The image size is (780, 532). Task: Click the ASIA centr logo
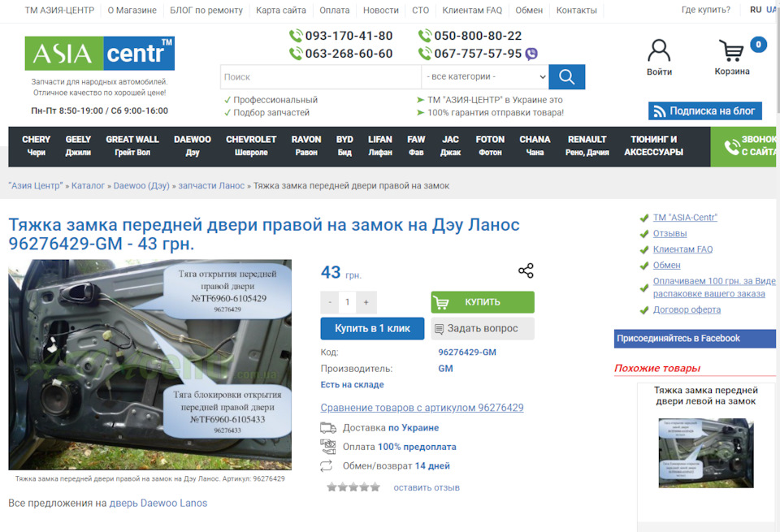(x=99, y=54)
